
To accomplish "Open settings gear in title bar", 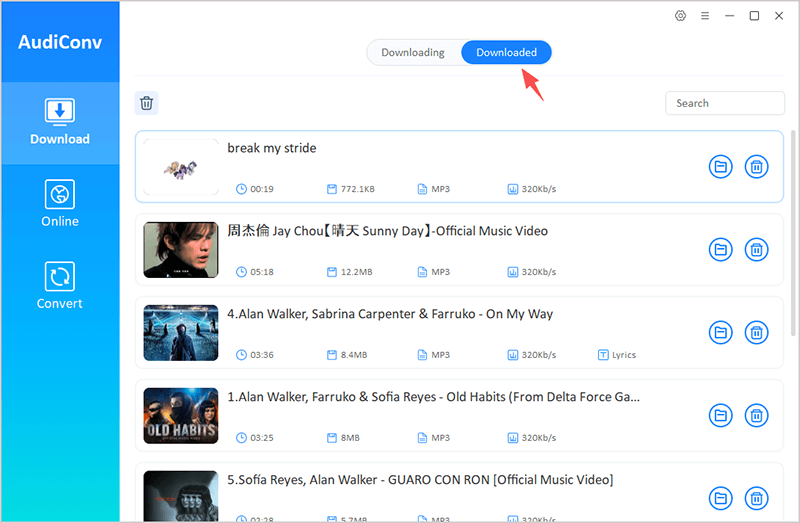I will [680, 16].
